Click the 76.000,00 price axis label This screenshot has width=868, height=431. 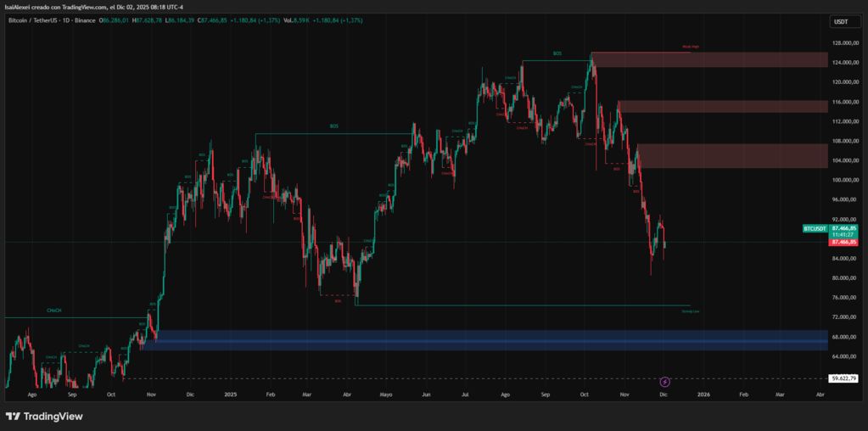pos(845,298)
